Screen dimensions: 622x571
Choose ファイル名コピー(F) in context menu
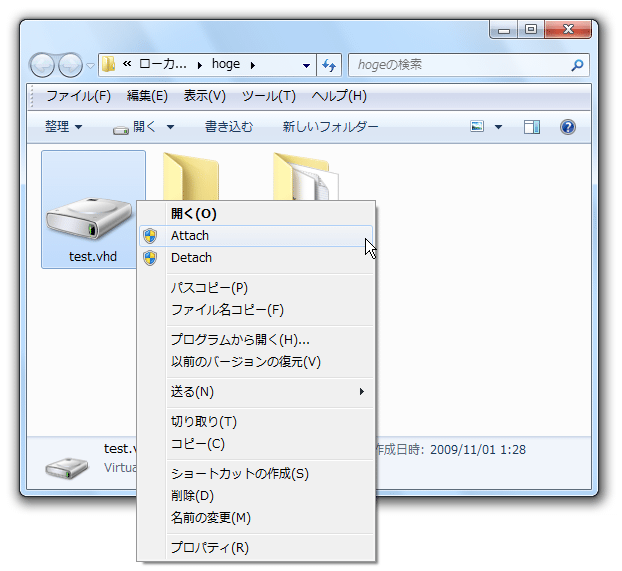pyautogui.click(x=256, y=310)
